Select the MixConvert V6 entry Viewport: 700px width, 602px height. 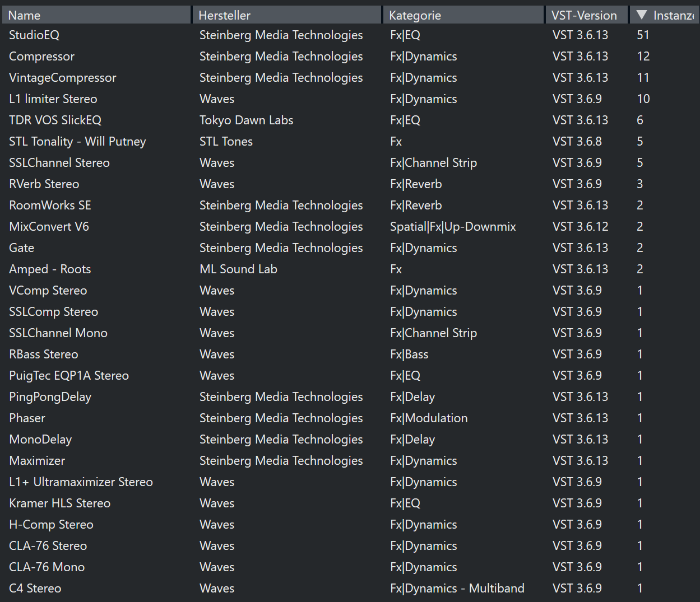[x=49, y=227]
